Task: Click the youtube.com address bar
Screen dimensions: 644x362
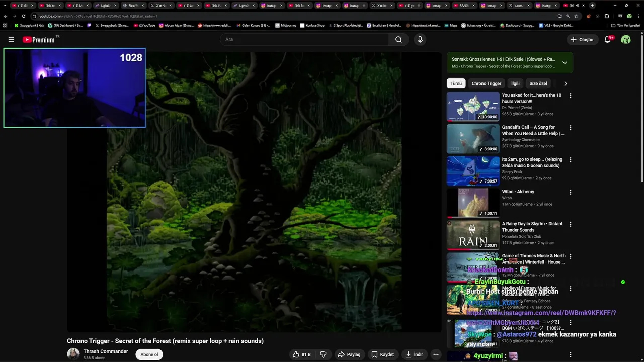Action: (297, 16)
